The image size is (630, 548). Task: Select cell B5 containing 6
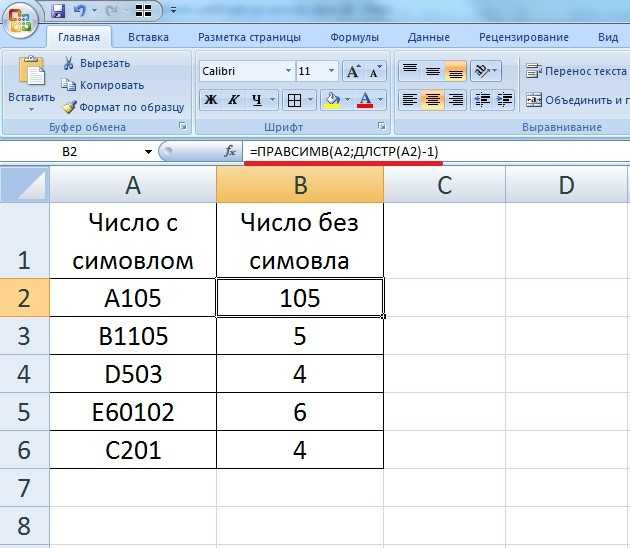coord(300,412)
